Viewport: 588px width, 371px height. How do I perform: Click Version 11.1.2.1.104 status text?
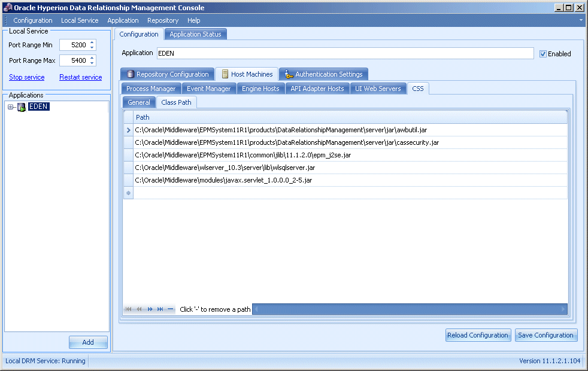click(x=550, y=361)
